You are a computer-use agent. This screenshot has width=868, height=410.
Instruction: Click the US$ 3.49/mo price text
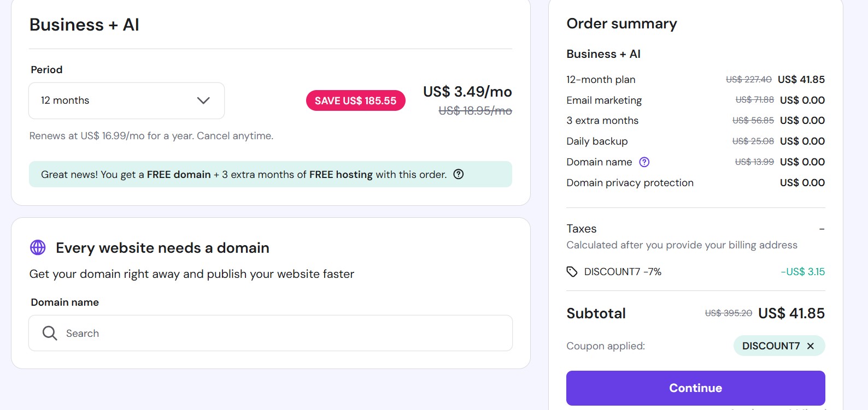click(x=467, y=92)
